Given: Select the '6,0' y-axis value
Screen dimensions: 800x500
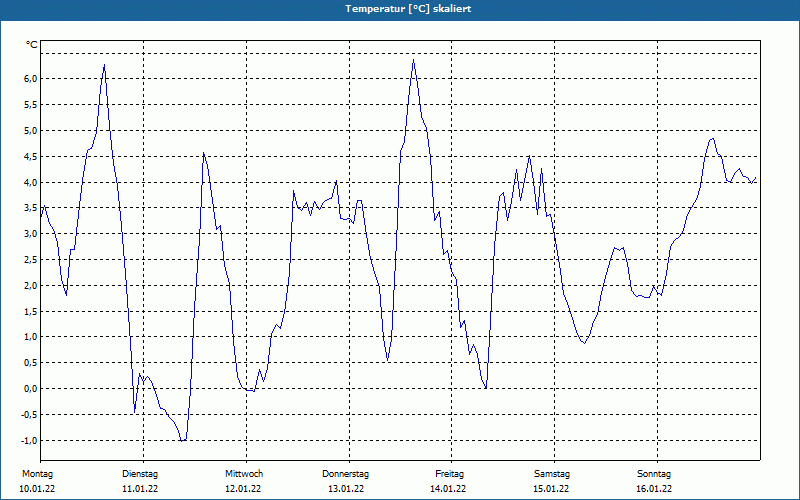Looking at the screenshot, I should tap(31, 79).
